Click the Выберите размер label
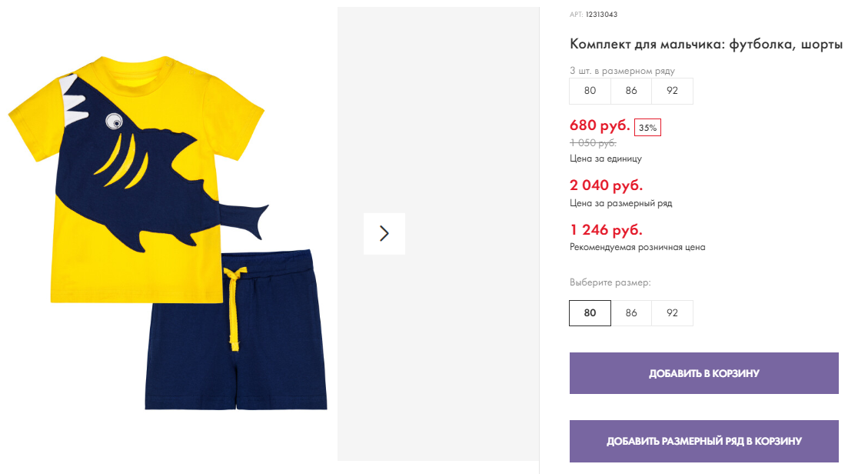 pyautogui.click(x=610, y=282)
